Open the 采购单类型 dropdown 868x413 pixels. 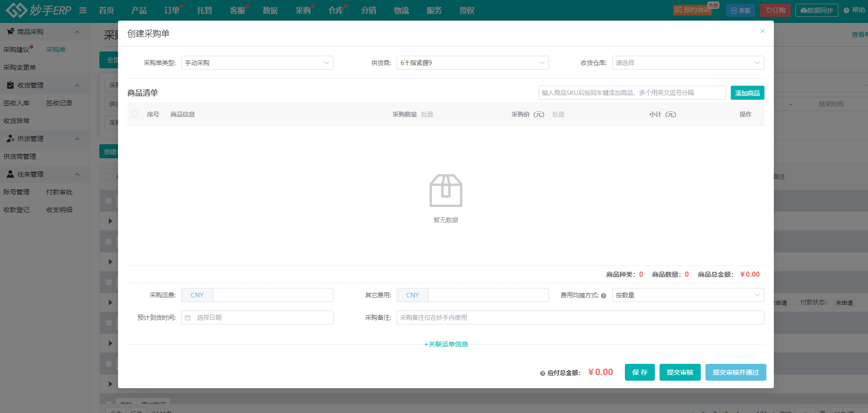257,63
